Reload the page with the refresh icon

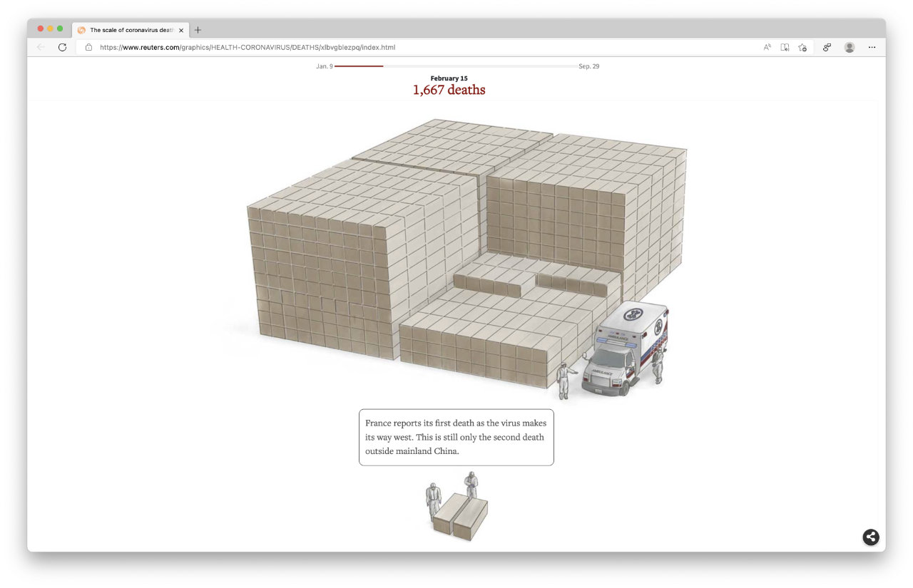tap(62, 47)
